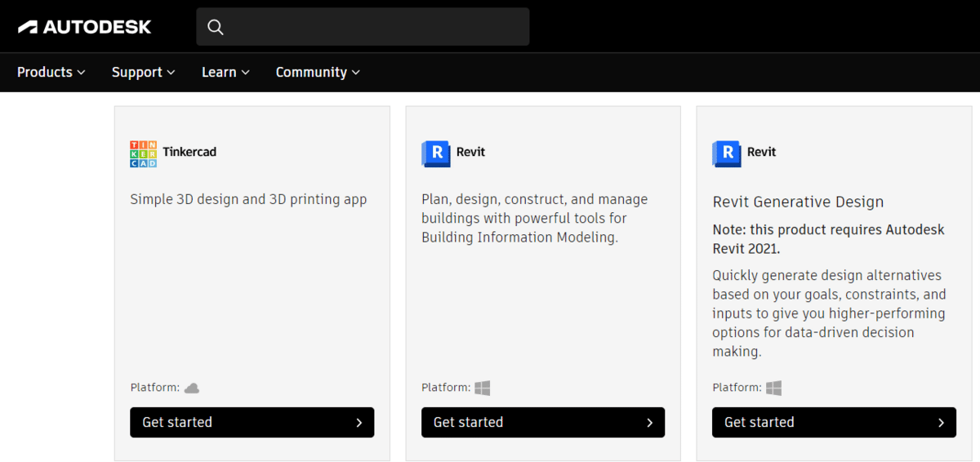This screenshot has width=980, height=462.
Task: Click the Autodesk logo
Action: 85,27
